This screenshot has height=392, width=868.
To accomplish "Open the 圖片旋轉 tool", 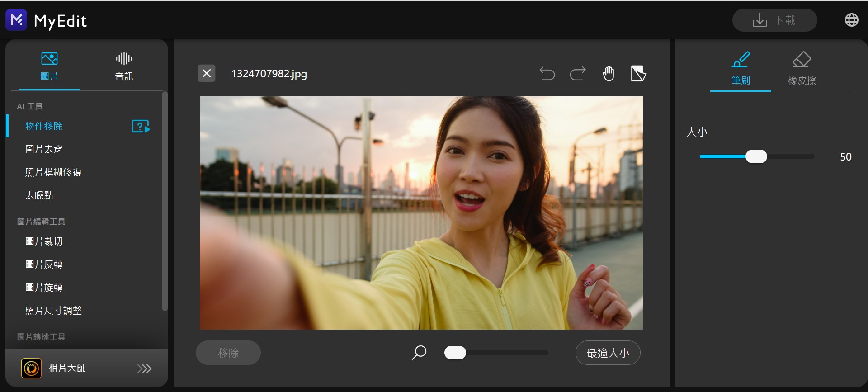I will 44,288.
